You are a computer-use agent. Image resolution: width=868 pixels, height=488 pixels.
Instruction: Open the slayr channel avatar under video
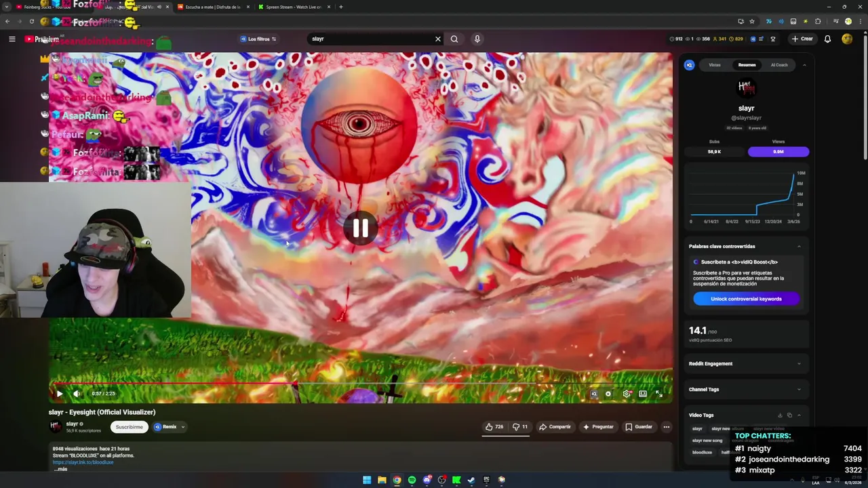56,427
